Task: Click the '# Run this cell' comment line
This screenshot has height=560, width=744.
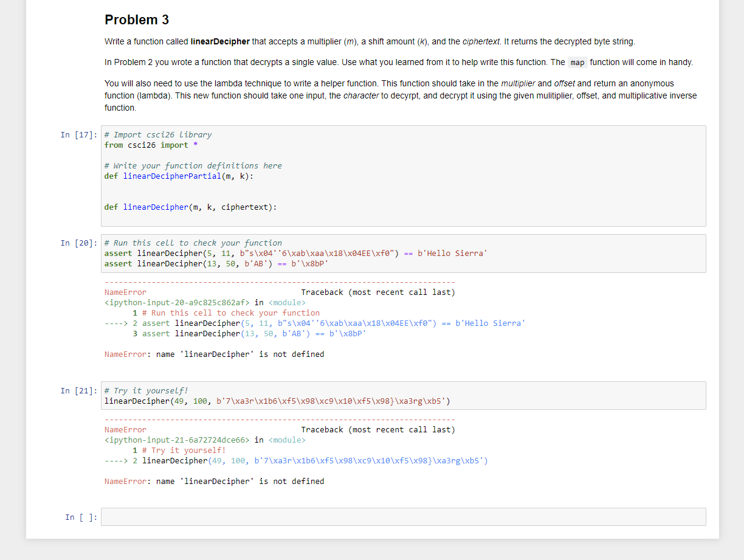Action: 192,243
